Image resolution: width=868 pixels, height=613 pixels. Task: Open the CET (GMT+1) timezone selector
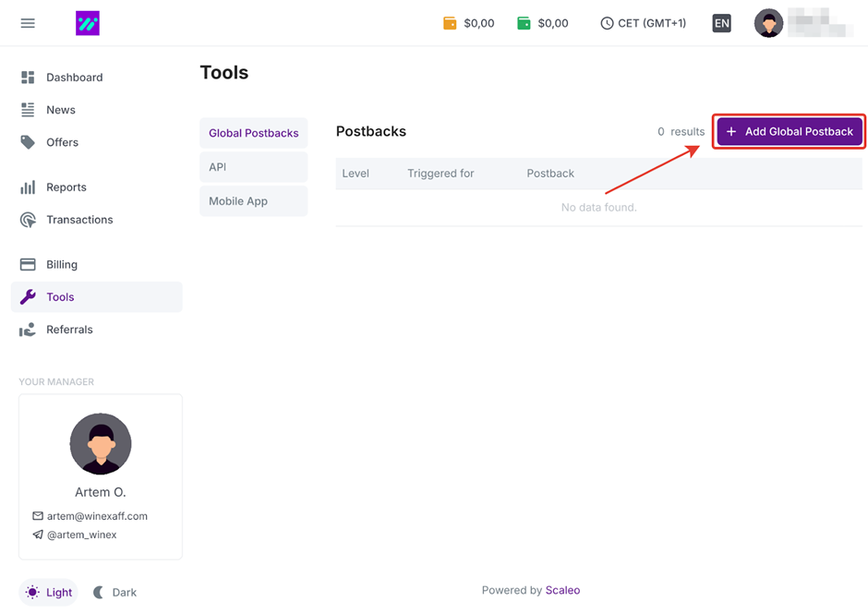tap(651, 23)
